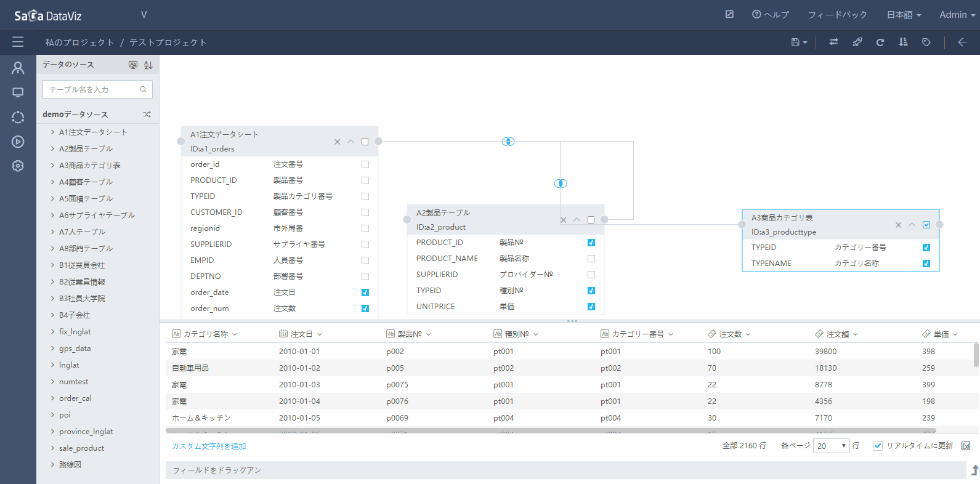Viewport: 980px width, 484px height.
Task: Click the tag icon in top toolbar
Action: point(926,42)
